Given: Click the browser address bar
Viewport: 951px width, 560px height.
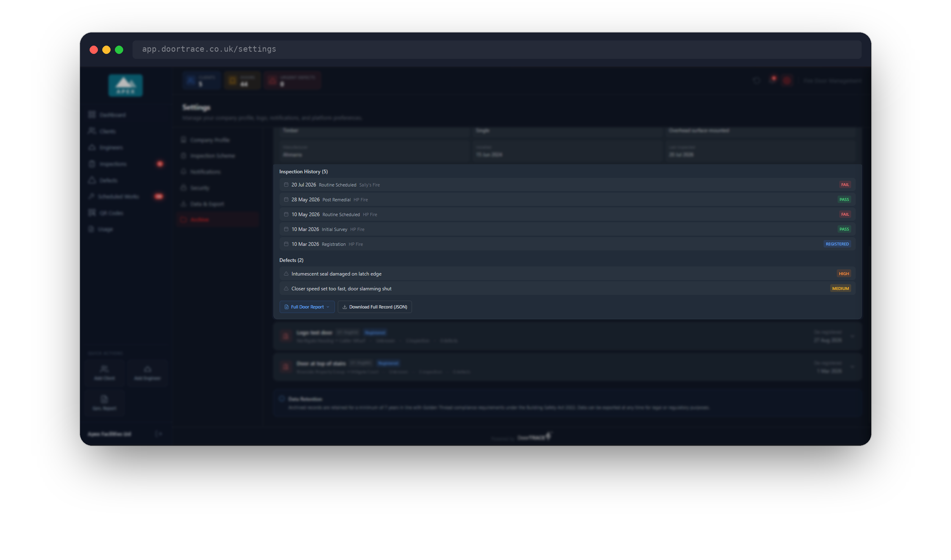Looking at the screenshot, I should click(497, 49).
